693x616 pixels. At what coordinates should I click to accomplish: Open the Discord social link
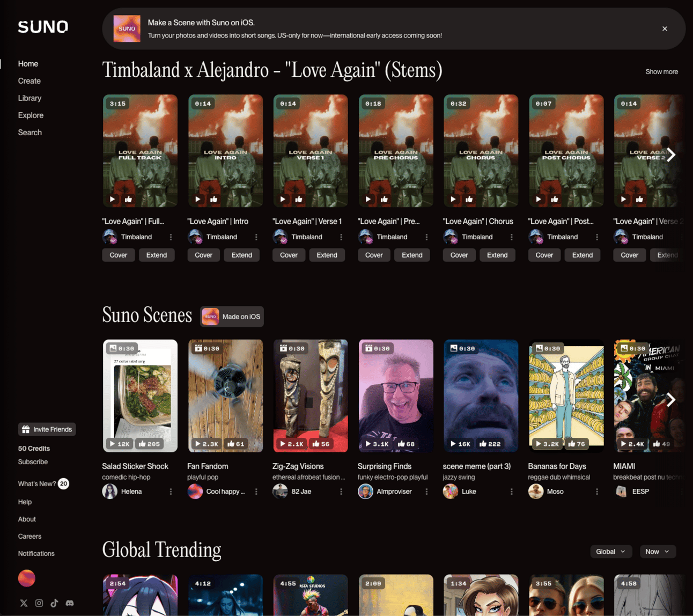click(x=70, y=603)
